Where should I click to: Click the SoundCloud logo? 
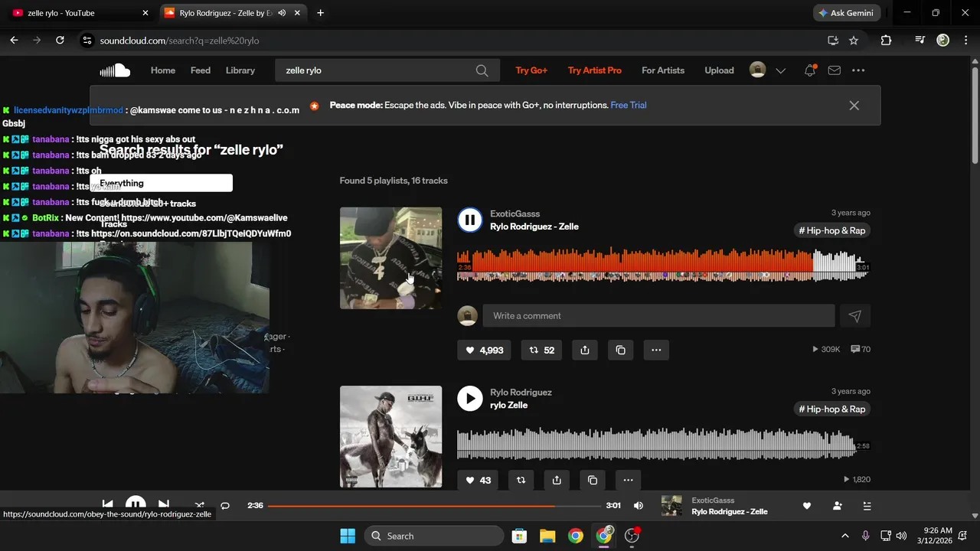(x=115, y=70)
